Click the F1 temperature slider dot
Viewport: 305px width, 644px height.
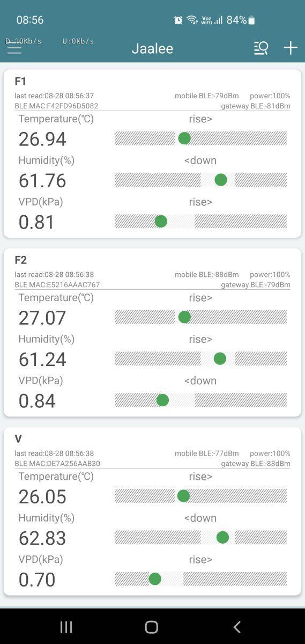(x=184, y=138)
